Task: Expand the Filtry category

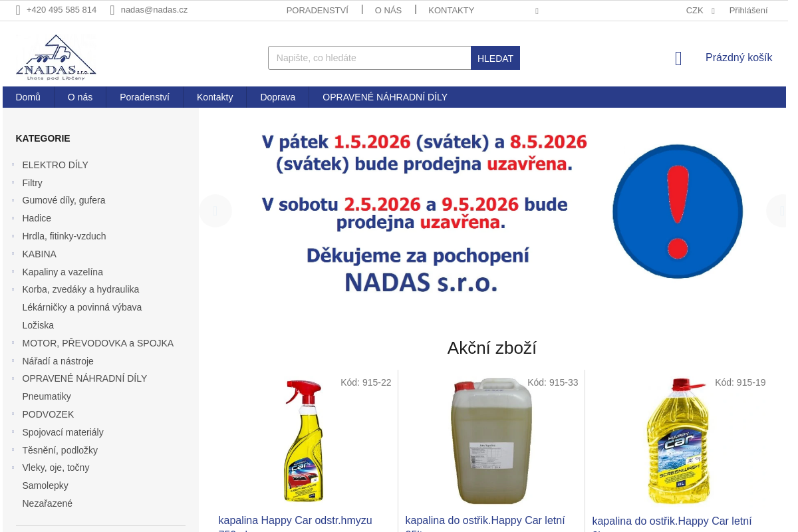Action: click(13, 182)
